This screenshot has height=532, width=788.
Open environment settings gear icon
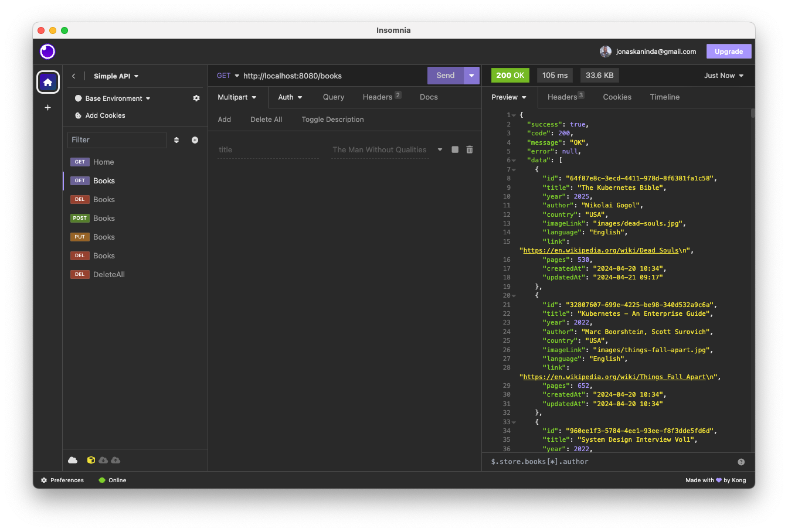click(x=196, y=98)
